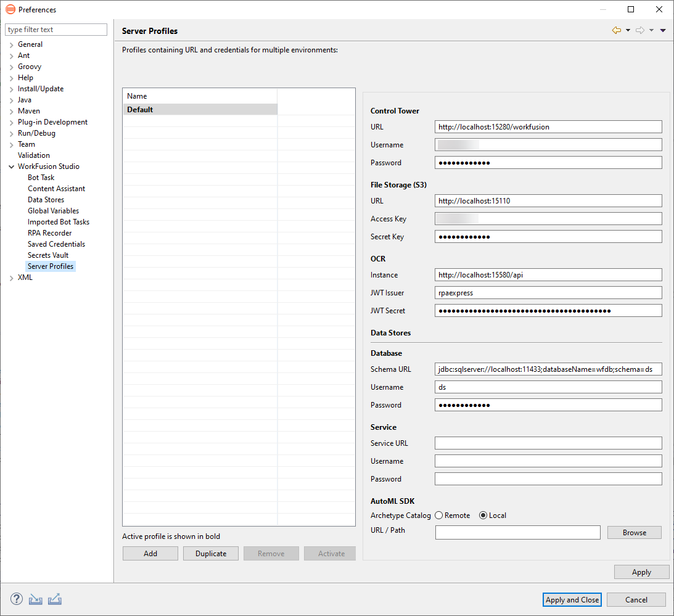This screenshot has width=674, height=616.
Task: Select the Team preferences item
Action: [x=27, y=144]
